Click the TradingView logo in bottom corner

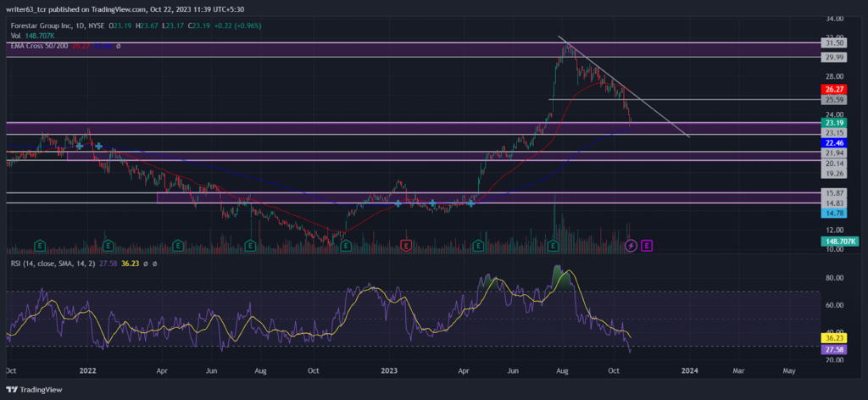coord(35,390)
